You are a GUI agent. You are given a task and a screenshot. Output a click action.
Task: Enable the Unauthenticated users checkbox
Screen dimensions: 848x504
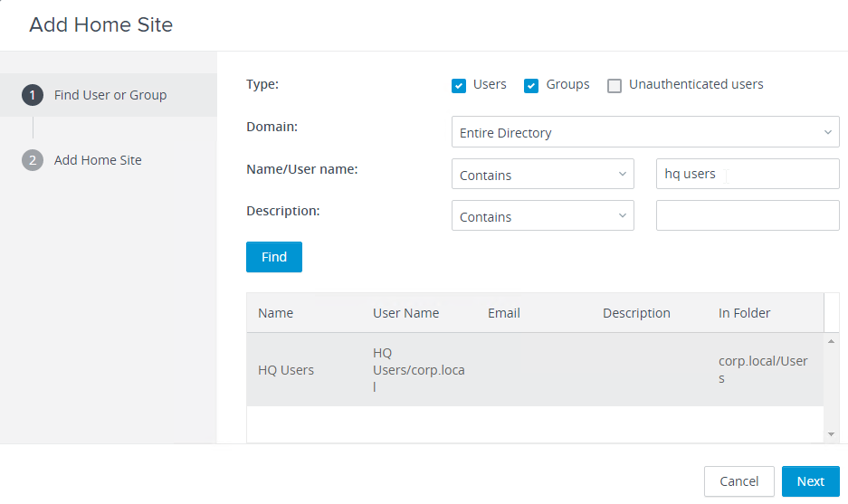tap(615, 86)
